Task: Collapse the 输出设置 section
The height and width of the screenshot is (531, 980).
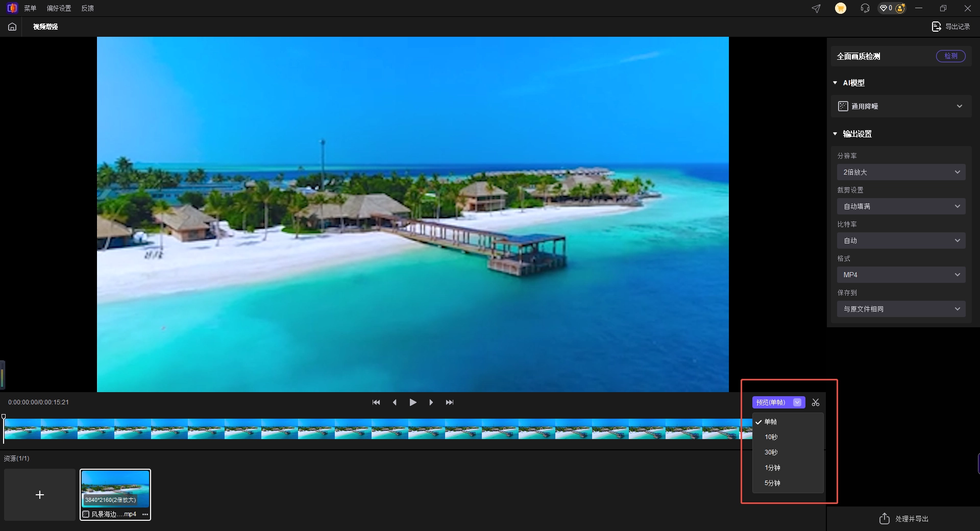Action: pyautogui.click(x=835, y=134)
